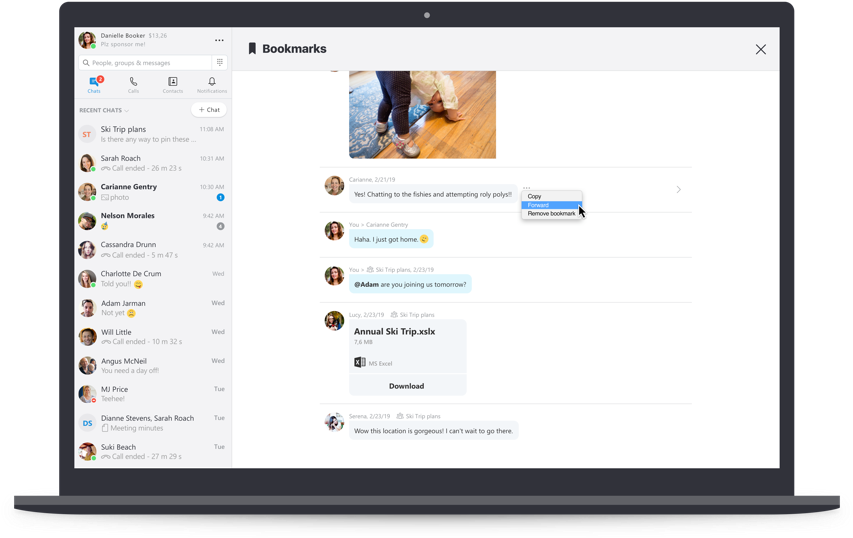Open the dial pad next to search
853x538 pixels.
(220, 62)
